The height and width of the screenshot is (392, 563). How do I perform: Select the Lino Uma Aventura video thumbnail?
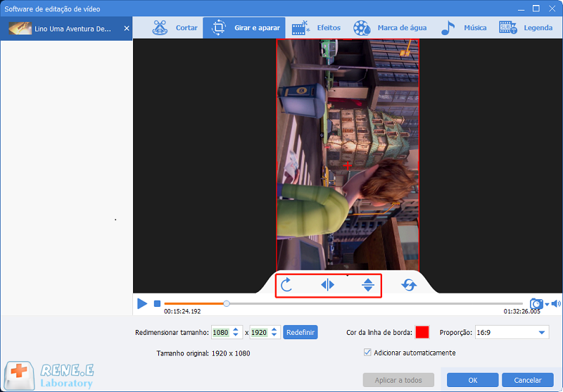(20, 28)
